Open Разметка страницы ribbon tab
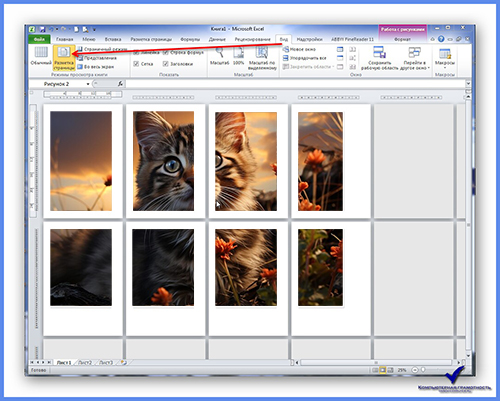This screenshot has width=500, height=401. (151, 39)
